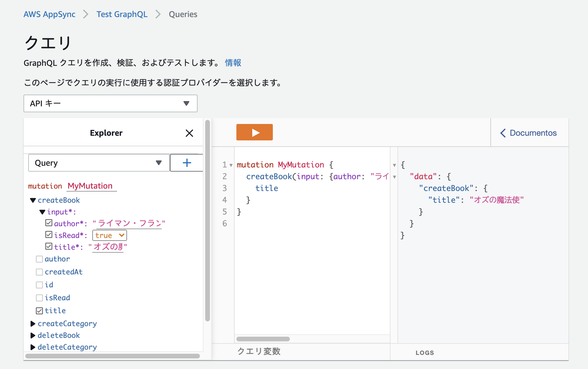Add a new operation with the plus button

click(187, 163)
